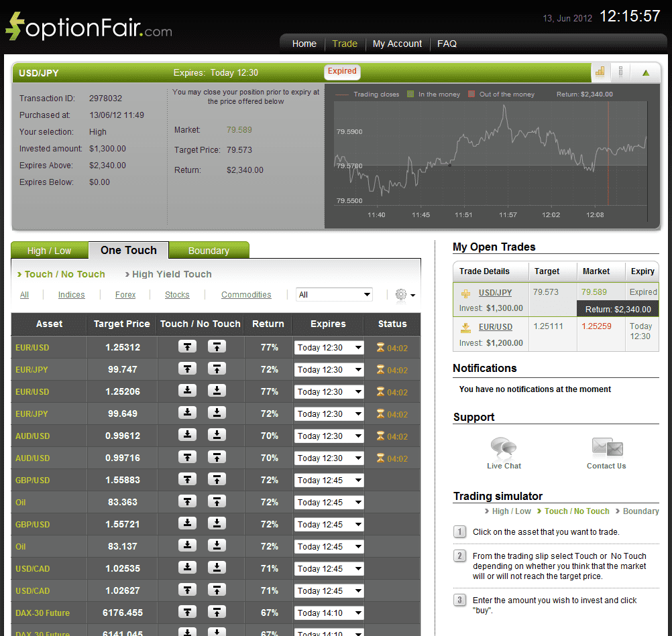672x636 pixels.
Task: Click the chart view icon in USD/JPY panel
Action: click(x=600, y=72)
